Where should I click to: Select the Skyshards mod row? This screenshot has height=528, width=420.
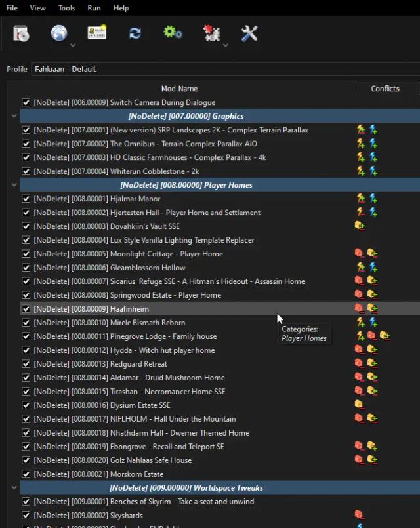[220, 516]
